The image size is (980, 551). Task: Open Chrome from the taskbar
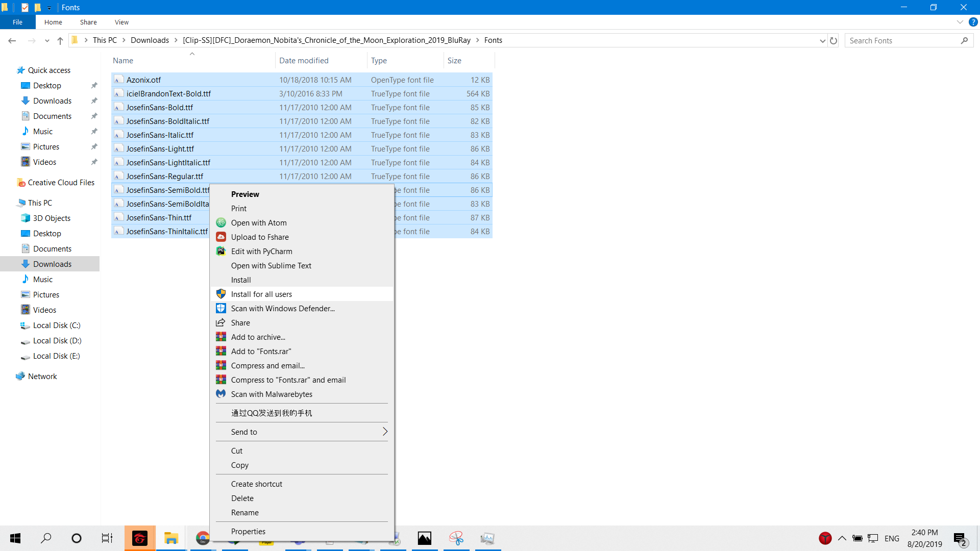tap(203, 538)
